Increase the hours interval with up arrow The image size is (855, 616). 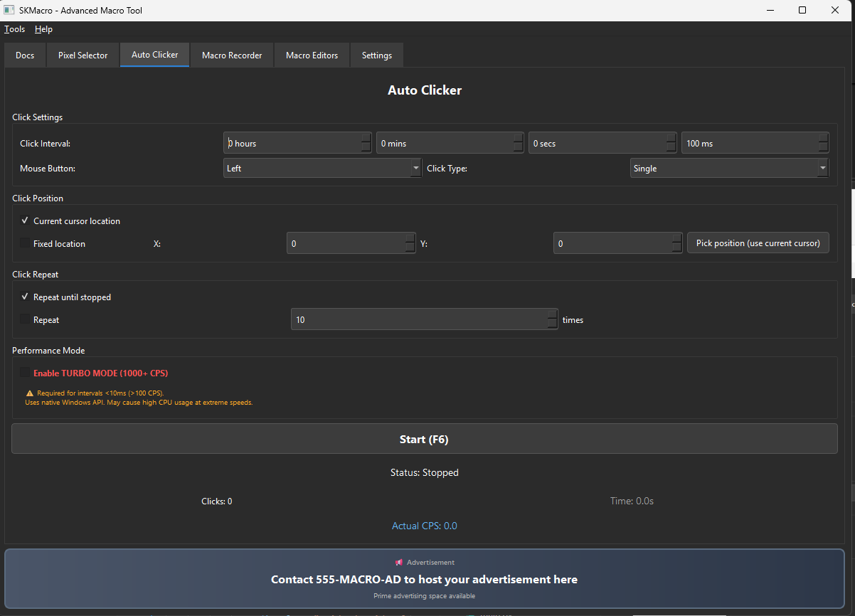[x=366, y=138]
